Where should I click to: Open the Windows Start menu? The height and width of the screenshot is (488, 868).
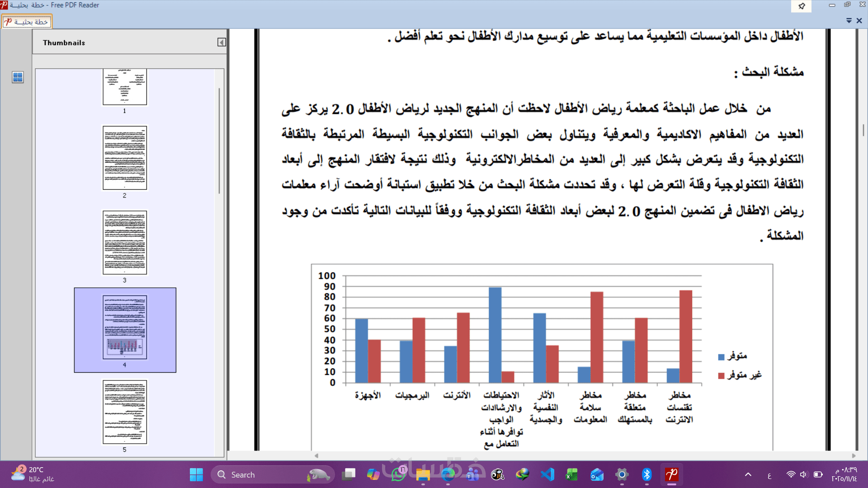point(196,475)
